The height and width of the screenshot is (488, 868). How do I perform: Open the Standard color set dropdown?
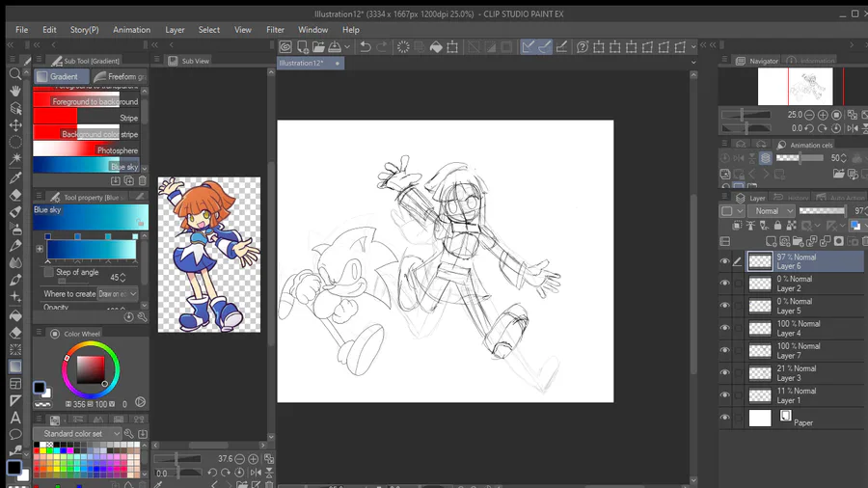(77, 434)
